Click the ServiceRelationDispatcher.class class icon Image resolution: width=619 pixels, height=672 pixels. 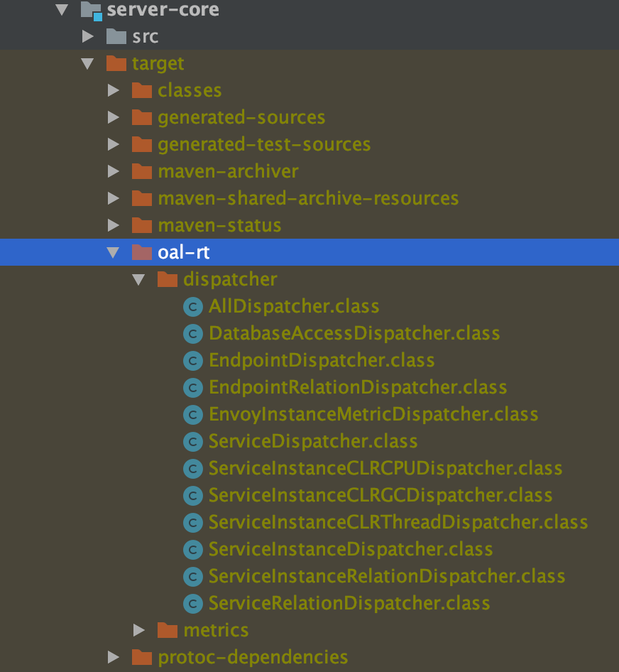pos(193,603)
